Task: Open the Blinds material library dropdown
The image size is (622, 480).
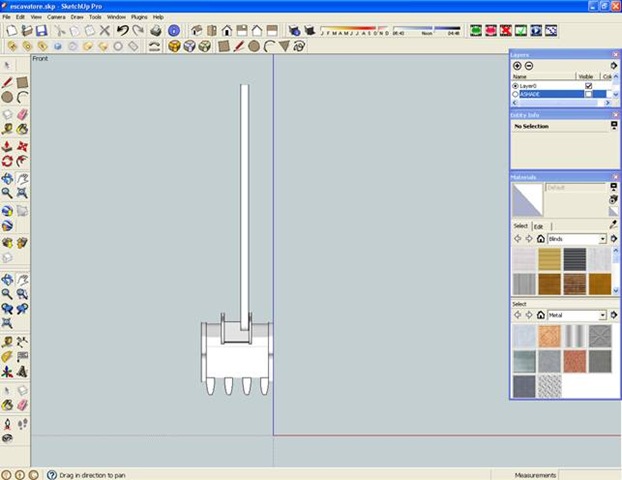Action: 603,240
